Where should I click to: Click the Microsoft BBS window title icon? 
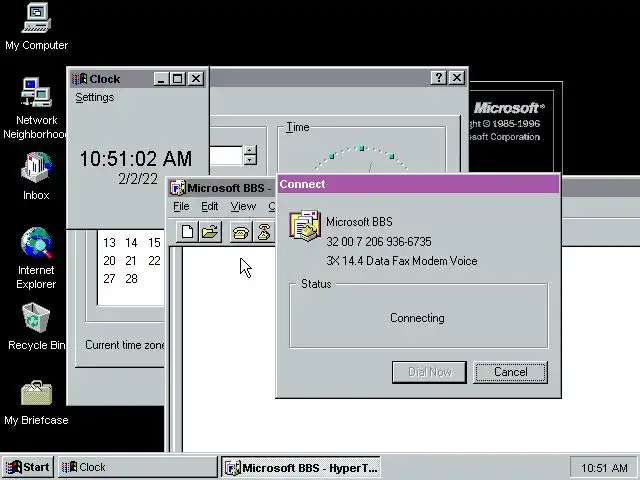[178, 188]
